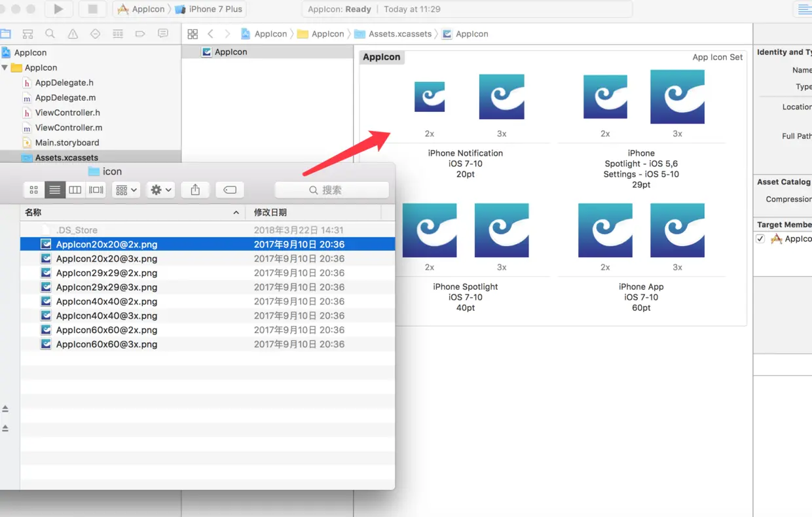Click Assets.xcassets in the jump bar
This screenshot has width=812, height=517.
point(393,34)
